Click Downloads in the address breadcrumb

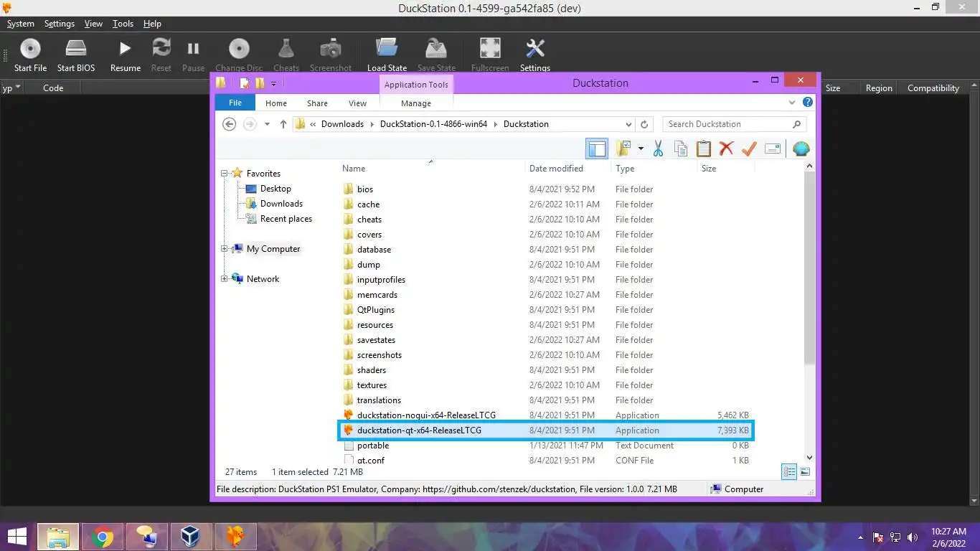[x=342, y=124]
